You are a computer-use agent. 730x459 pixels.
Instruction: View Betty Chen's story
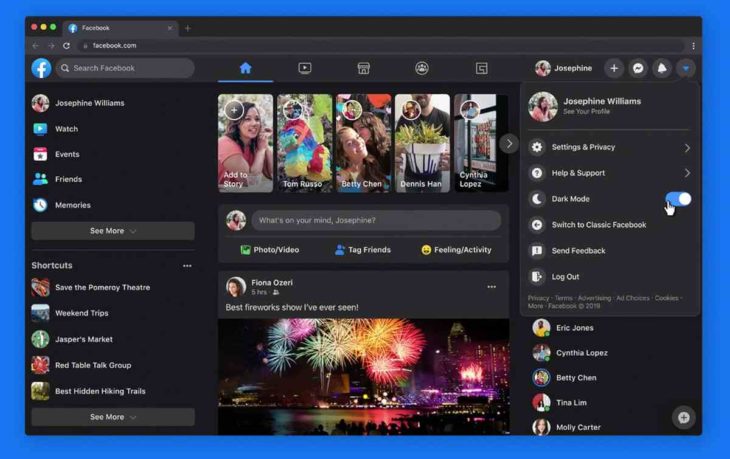(364, 143)
